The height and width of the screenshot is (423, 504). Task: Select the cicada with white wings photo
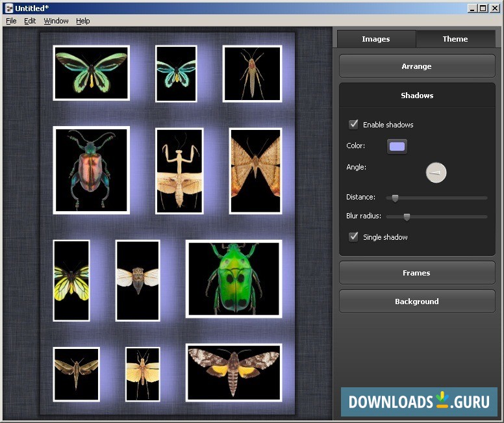138,280
